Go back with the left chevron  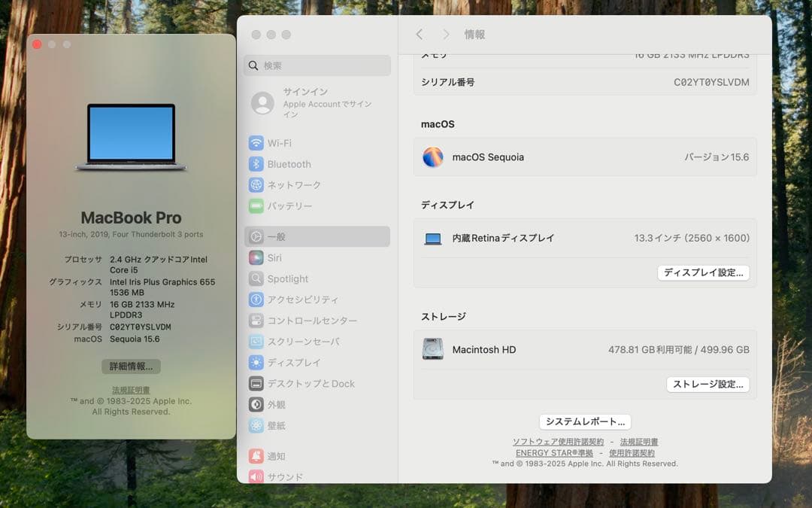[x=420, y=34]
